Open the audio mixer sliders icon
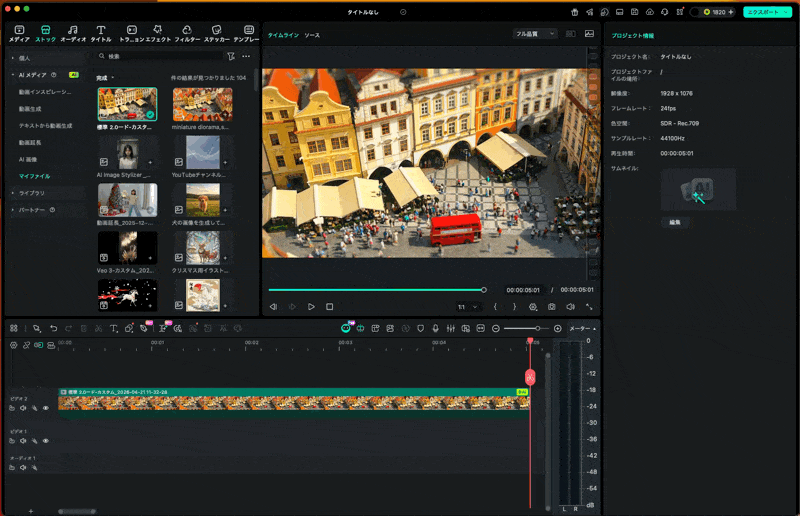 [451, 328]
